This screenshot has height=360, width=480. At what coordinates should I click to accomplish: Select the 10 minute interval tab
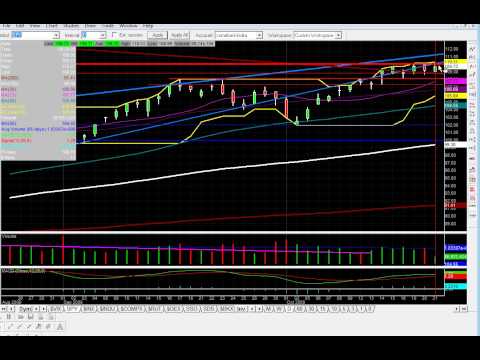pyautogui.click(x=334, y=309)
